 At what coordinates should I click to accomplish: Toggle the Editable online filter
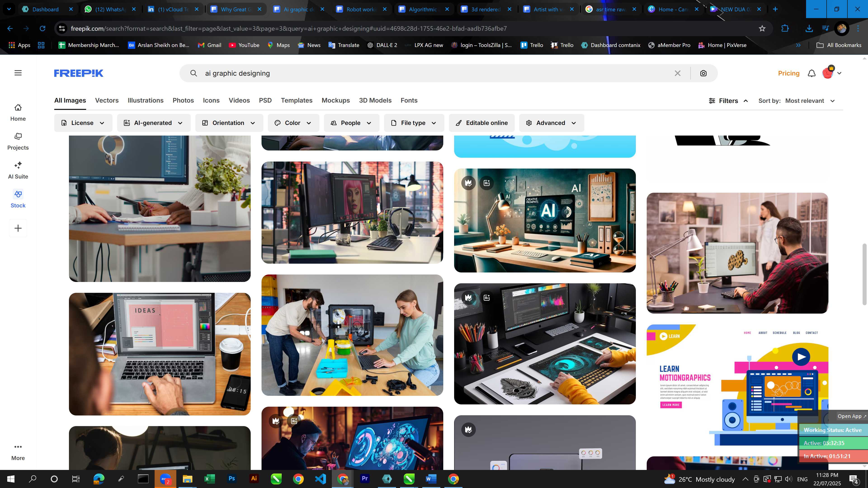pyautogui.click(x=481, y=123)
